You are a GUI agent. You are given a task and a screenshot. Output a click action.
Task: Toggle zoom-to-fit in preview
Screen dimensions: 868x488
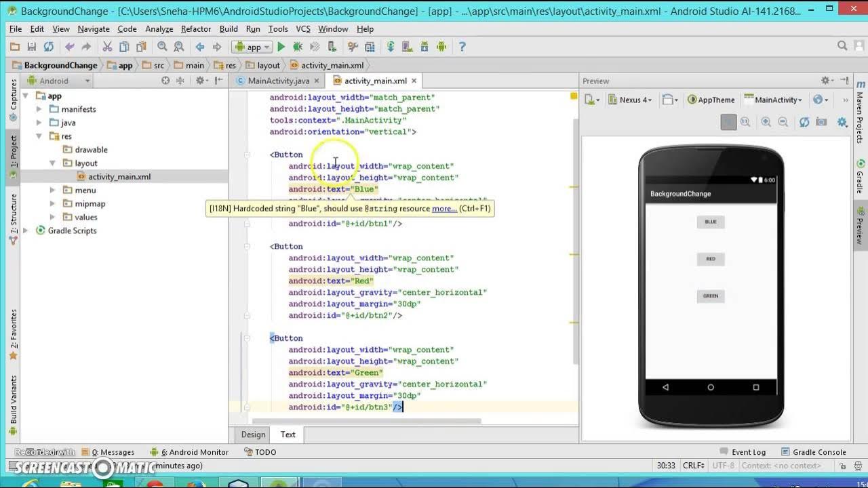[728, 122]
